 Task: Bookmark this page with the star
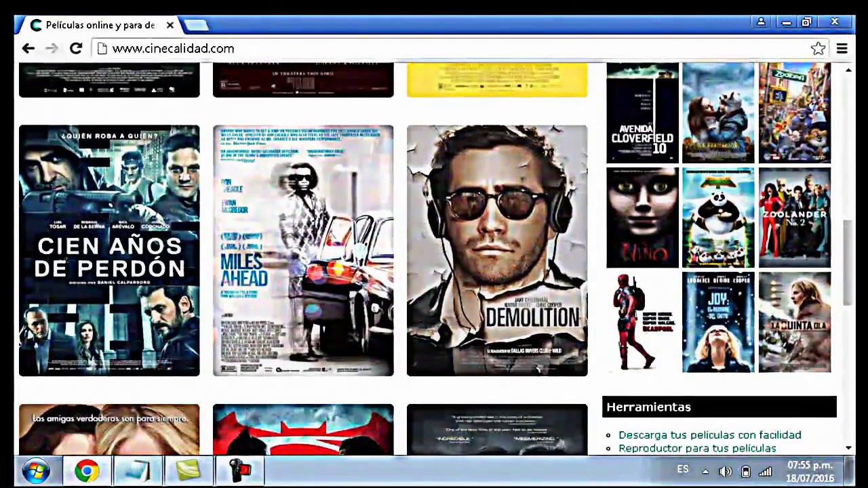click(818, 48)
